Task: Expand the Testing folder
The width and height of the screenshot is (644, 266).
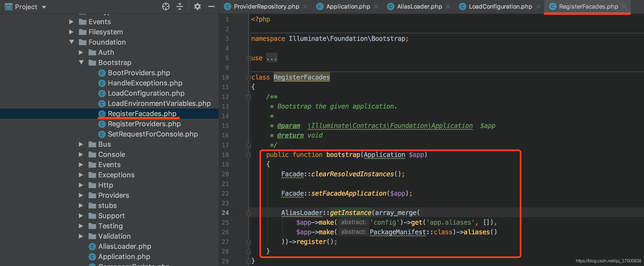Action: click(x=81, y=226)
